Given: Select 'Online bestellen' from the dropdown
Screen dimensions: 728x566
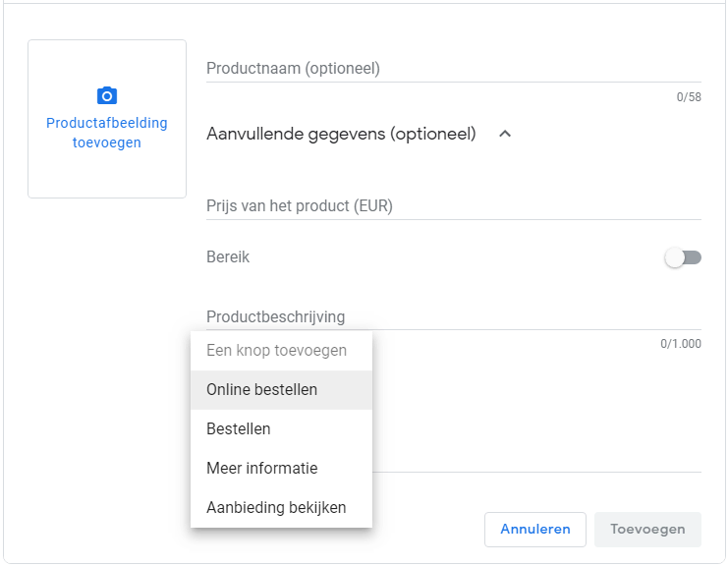Looking at the screenshot, I should click(x=261, y=390).
